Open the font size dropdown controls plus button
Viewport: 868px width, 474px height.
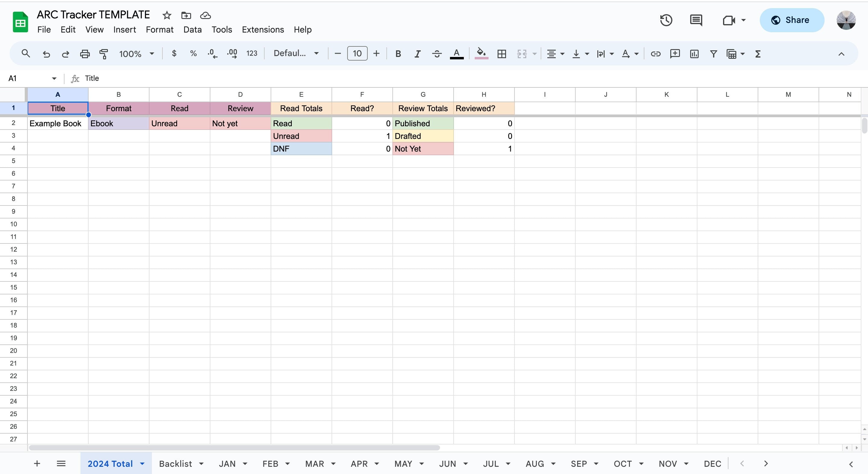pyautogui.click(x=376, y=54)
